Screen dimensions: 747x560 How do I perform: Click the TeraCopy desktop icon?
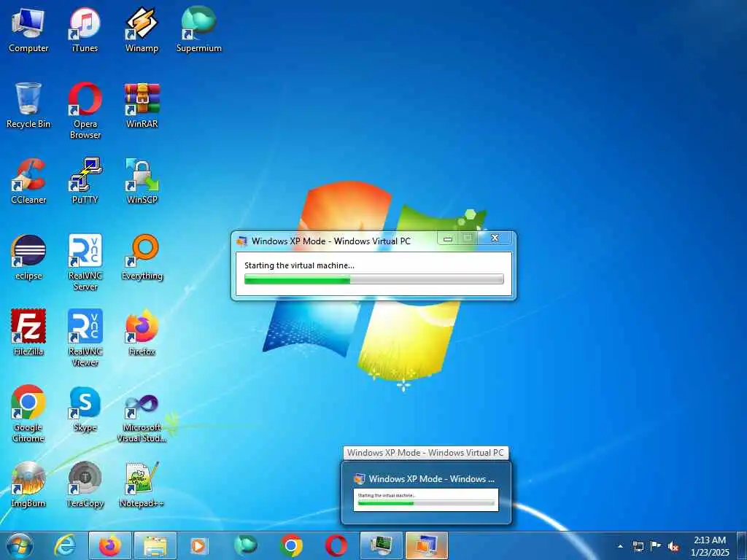click(x=85, y=484)
